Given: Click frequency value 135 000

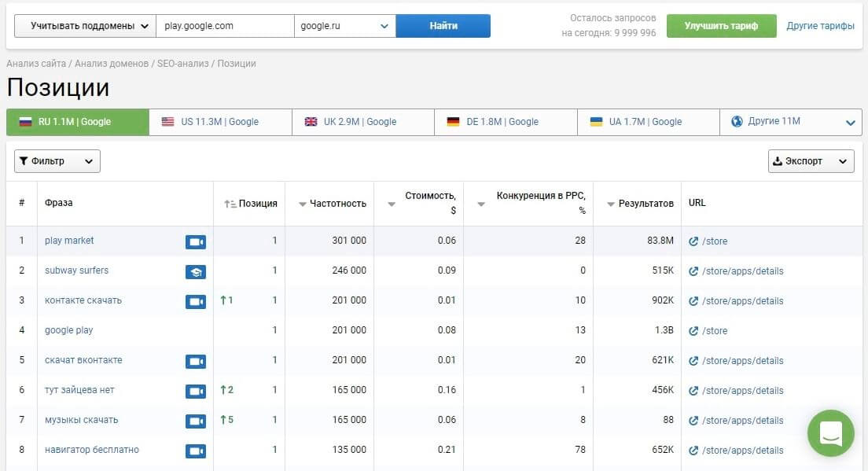Looking at the screenshot, I should tap(349, 450).
